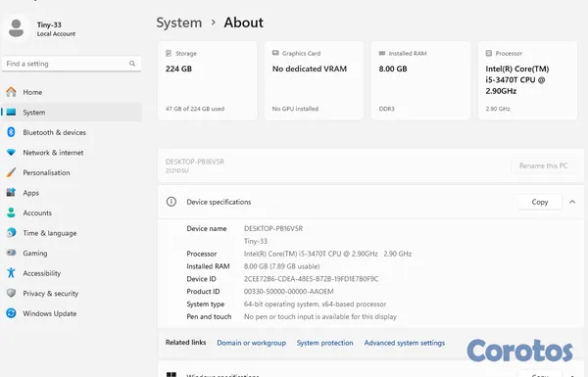Click the 224 GB Storage card
This screenshot has height=377, width=588.
pos(208,80)
